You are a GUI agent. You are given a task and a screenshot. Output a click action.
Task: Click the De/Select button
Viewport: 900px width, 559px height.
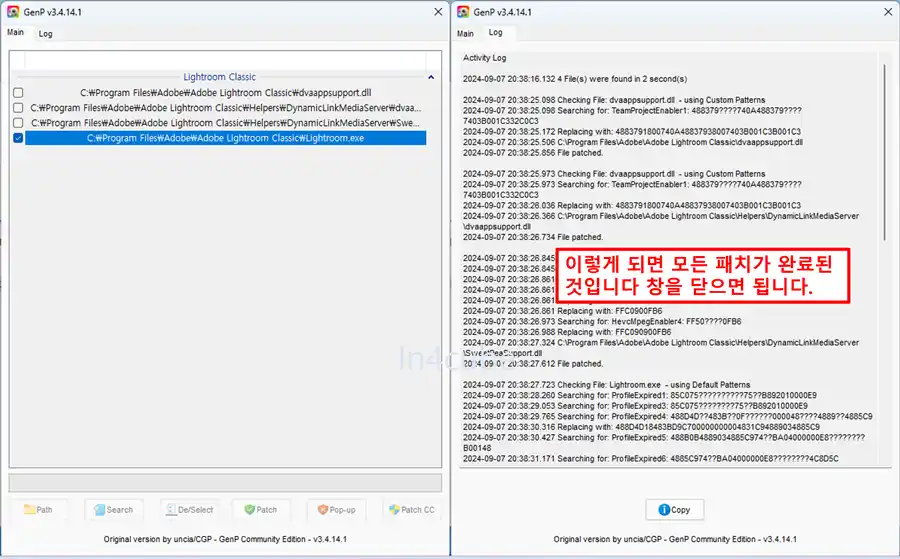[x=189, y=510]
